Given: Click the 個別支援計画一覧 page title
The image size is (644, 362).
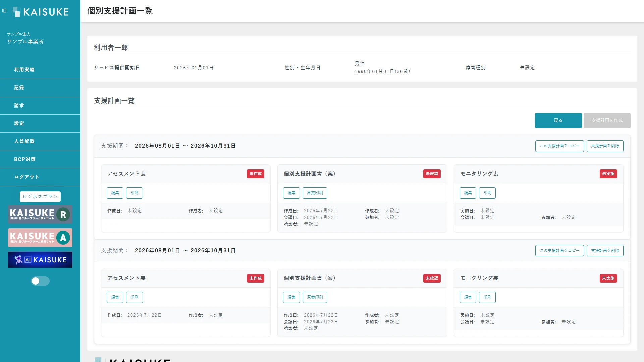Looking at the screenshot, I should [x=120, y=11].
